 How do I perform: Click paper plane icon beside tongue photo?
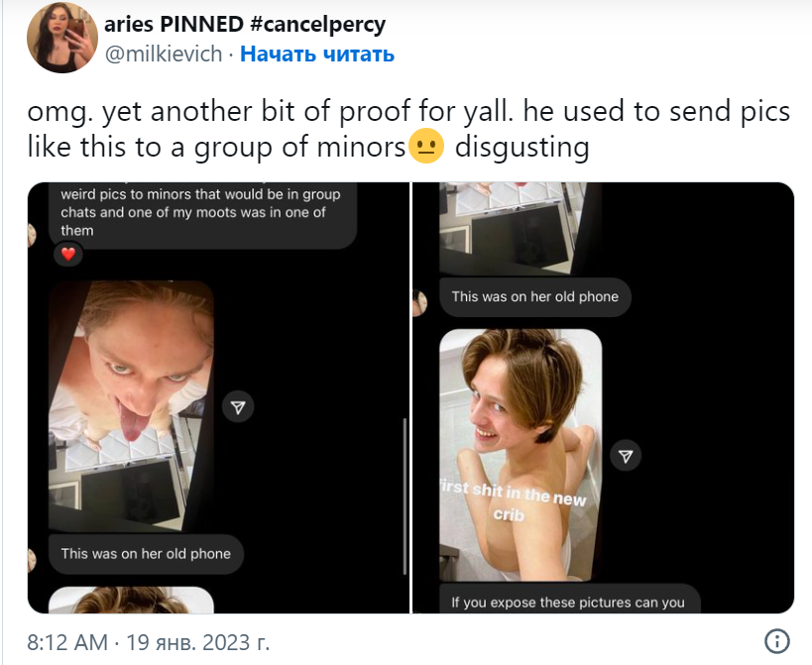(238, 407)
